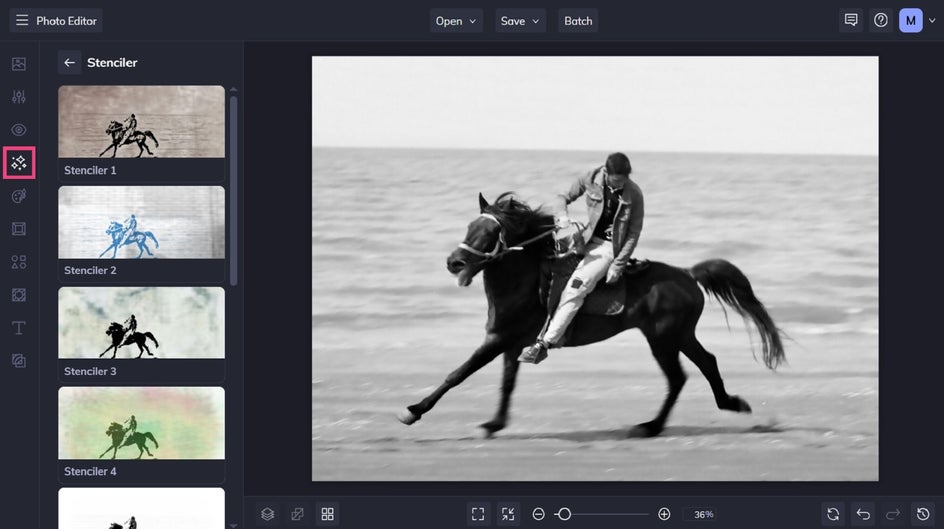944x529 pixels.
Task: Open the Layers icon in bottom bar
Action: pos(267,514)
